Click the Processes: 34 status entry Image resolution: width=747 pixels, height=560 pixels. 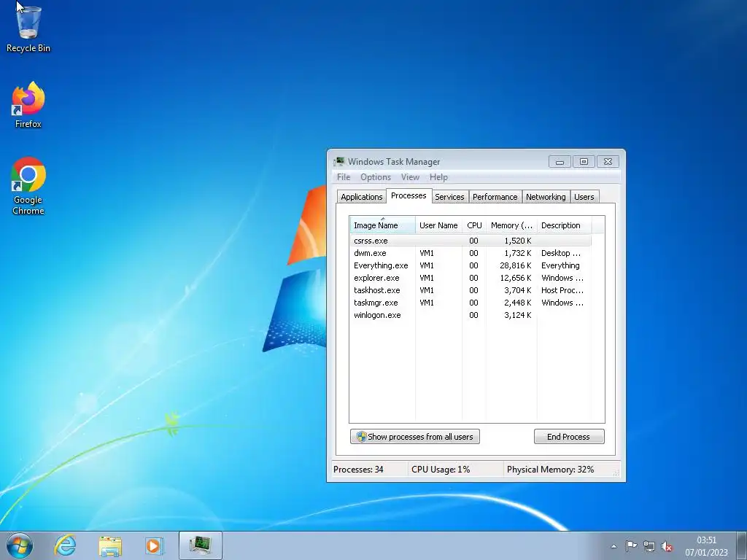pos(358,470)
